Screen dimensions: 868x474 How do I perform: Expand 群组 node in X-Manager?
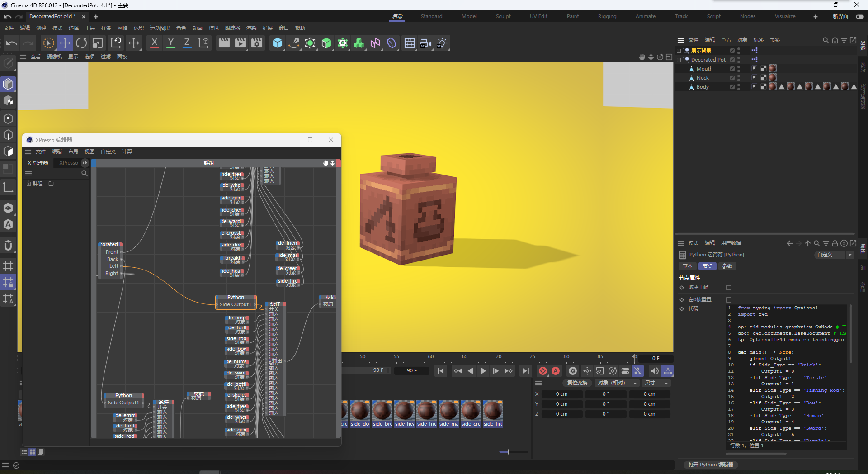coord(28,184)
